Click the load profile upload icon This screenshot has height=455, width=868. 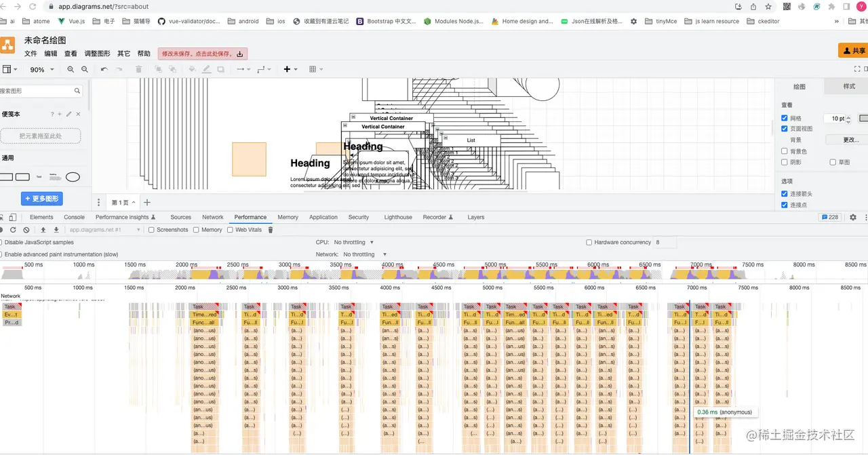pyautogui.click(x=43, y=230)
